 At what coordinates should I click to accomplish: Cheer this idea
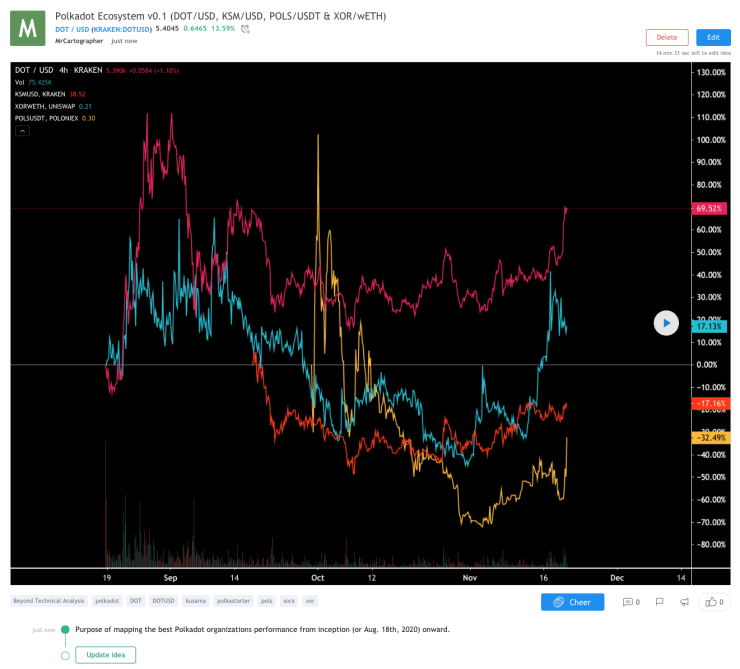click(572, 602)
